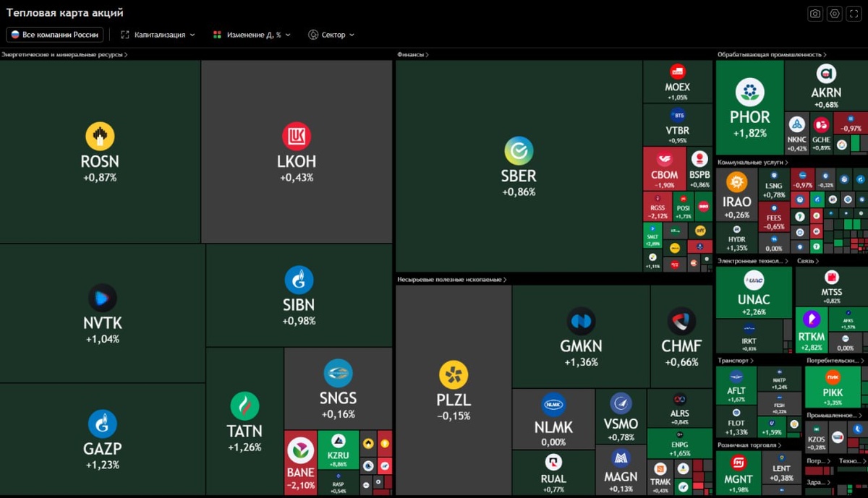Expand the 'Транспорт' sector header
The height and width of the screenshot is (498, 868).
tap(736, 360)
